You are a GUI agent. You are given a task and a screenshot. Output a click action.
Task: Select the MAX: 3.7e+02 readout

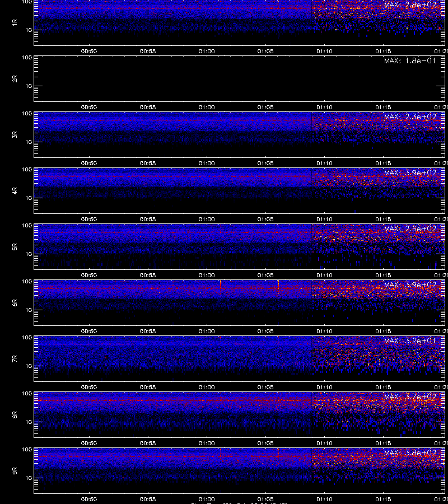410,396
